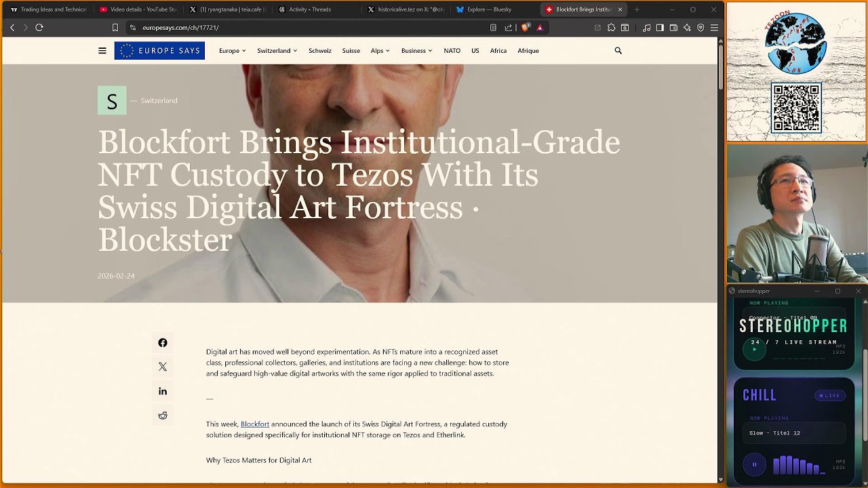Open the browser main menu
Image resolution: width=868 pixels, height=488 pixels.
click(x=714, y=28)
